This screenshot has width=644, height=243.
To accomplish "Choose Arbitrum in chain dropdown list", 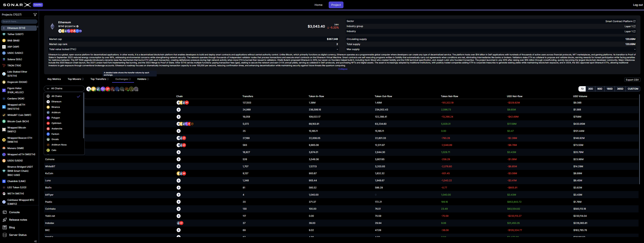I will [56, 112].
